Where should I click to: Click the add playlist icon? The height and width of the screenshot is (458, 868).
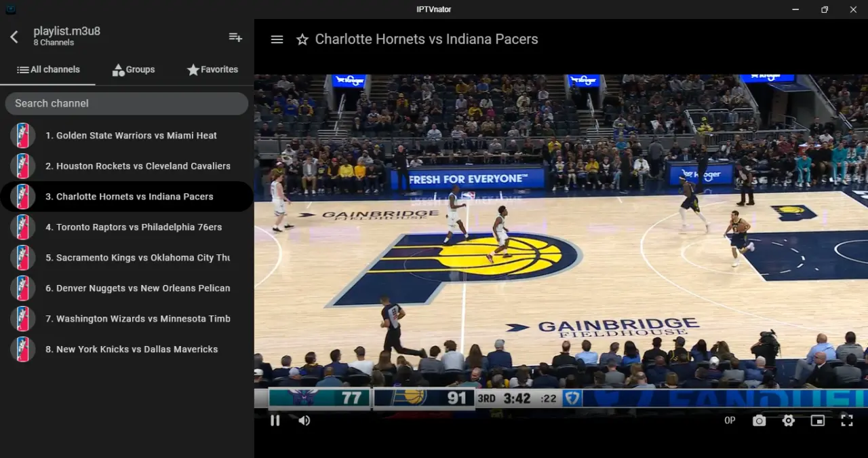point(235,37)
